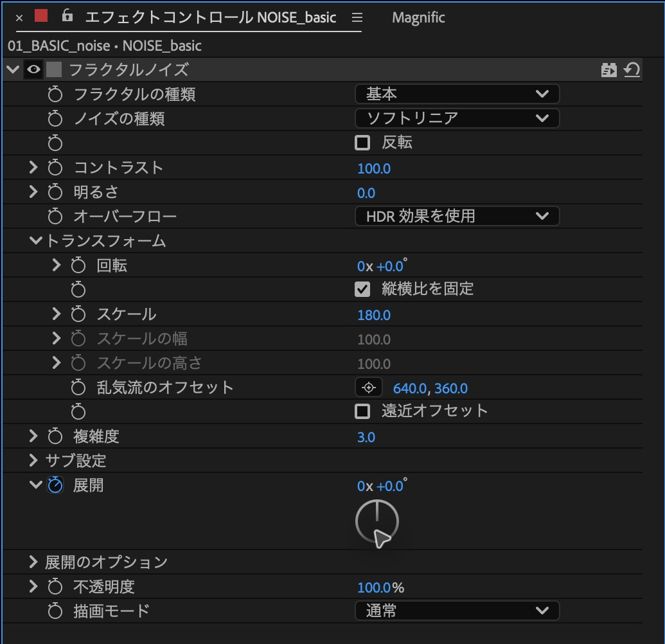Uncheck 縦横比を固定 checkbox
The height and width of the screenshot is (644, 665).
click(x=362, y=290)
